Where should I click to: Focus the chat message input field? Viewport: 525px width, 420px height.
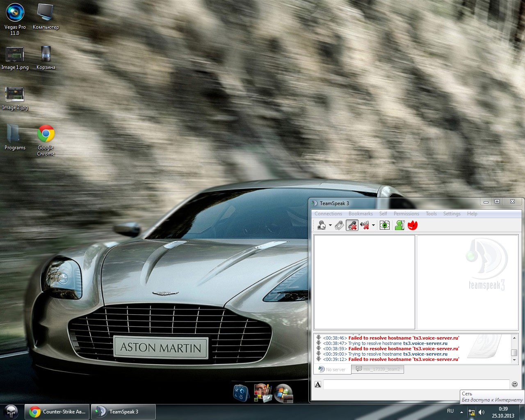[x=416, y=384]
